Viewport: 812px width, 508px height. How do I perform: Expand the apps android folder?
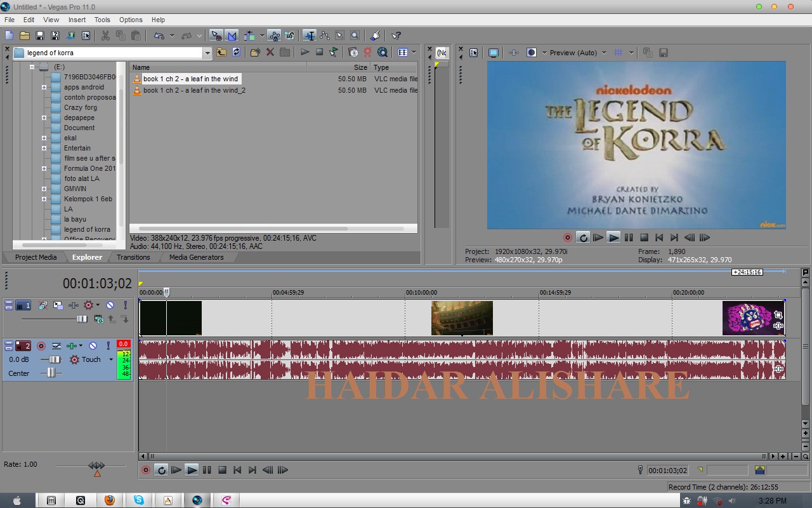point(44,87)
